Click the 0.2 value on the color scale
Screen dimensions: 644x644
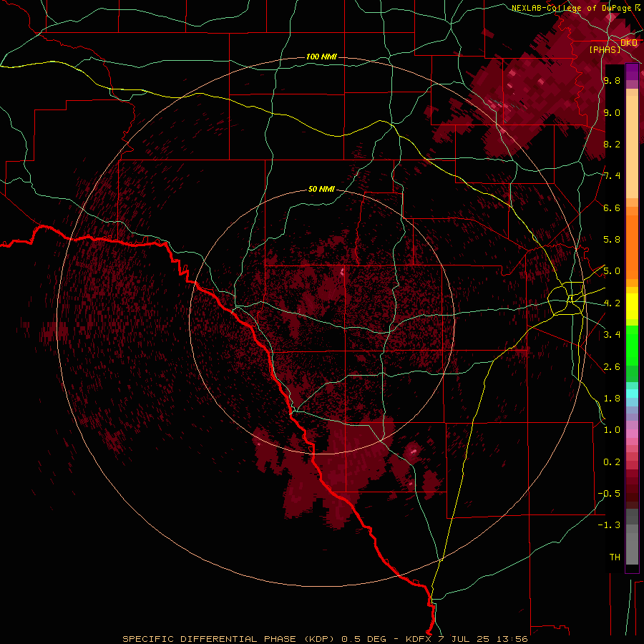click(612, 462)
